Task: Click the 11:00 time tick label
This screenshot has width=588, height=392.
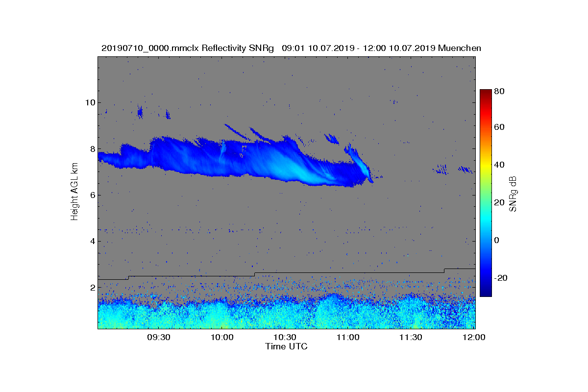Action: 348,337
